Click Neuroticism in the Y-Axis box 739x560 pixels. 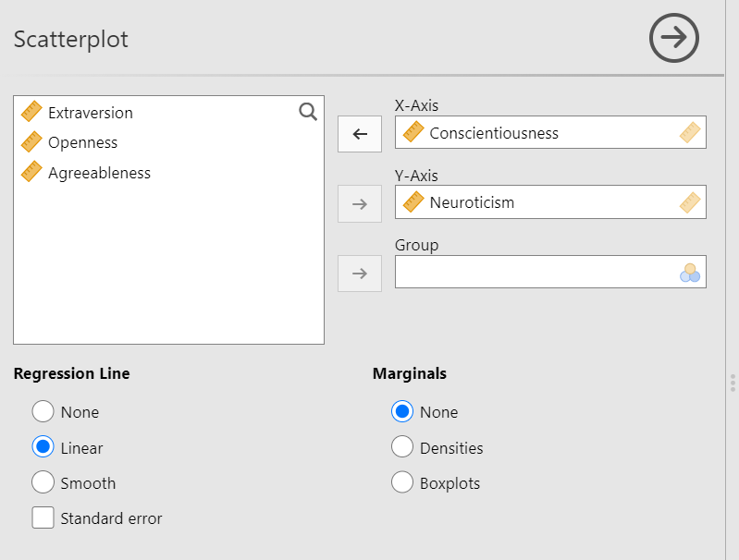pyautogui.click(x=472, y=202)
